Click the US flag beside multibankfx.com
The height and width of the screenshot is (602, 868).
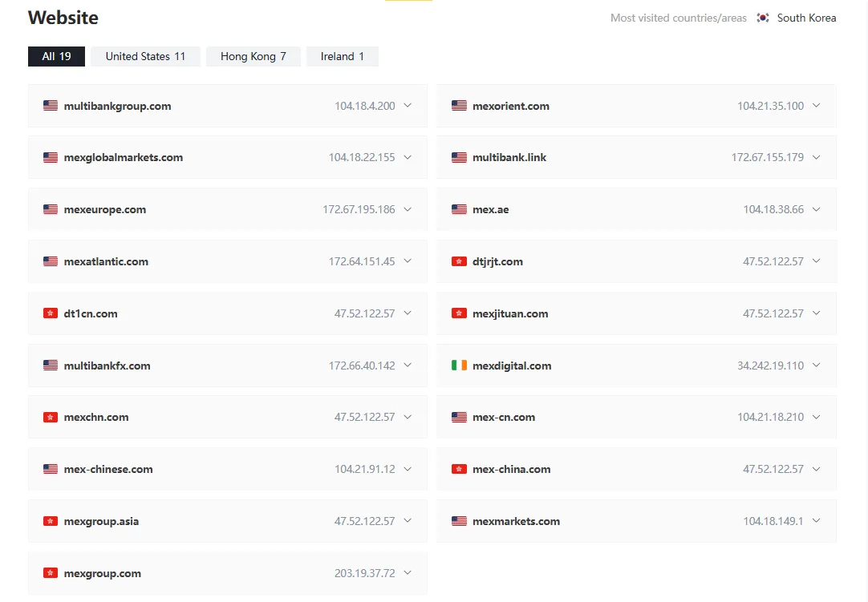click(x=51, y=366)
